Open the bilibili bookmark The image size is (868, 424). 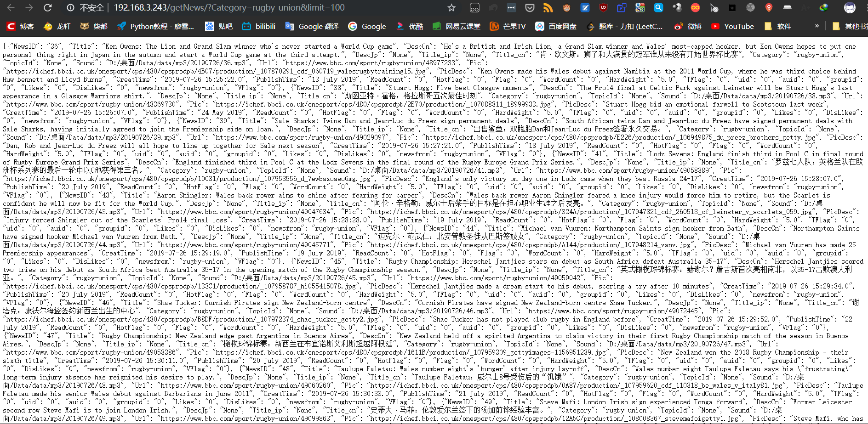258,26
